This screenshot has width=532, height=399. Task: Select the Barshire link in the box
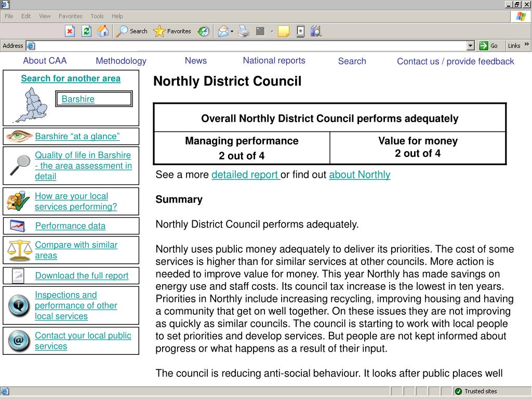(x=78, y=99)
